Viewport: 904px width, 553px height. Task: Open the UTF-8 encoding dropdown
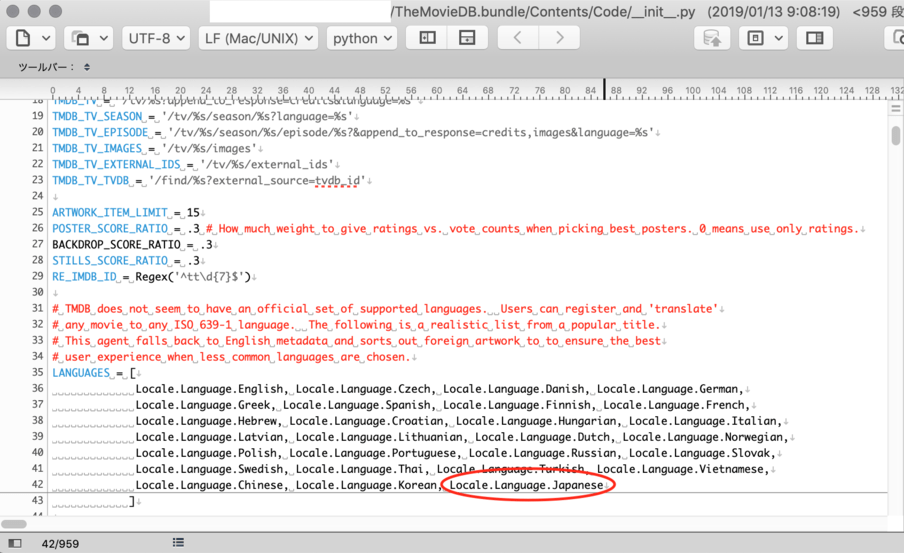tap(156, 38)
